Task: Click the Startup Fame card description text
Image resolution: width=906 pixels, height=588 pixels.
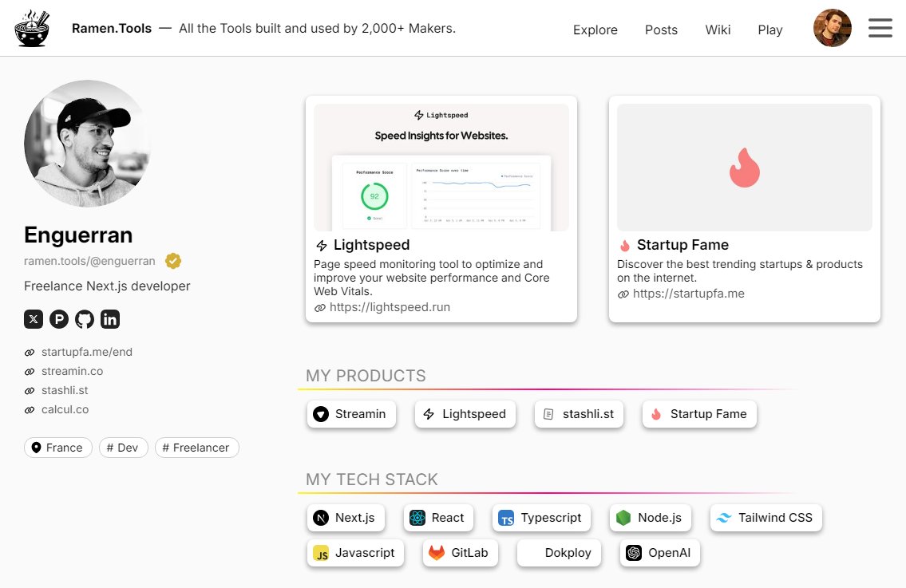Action: (740, 271)
